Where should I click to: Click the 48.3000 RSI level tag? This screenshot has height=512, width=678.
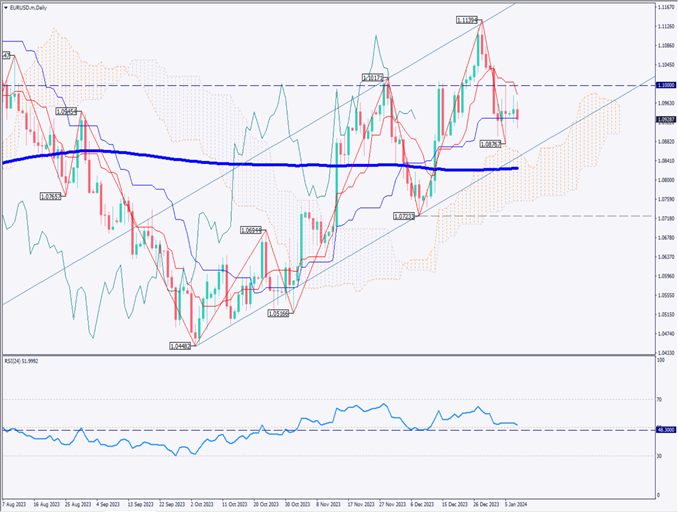(664, 430)
